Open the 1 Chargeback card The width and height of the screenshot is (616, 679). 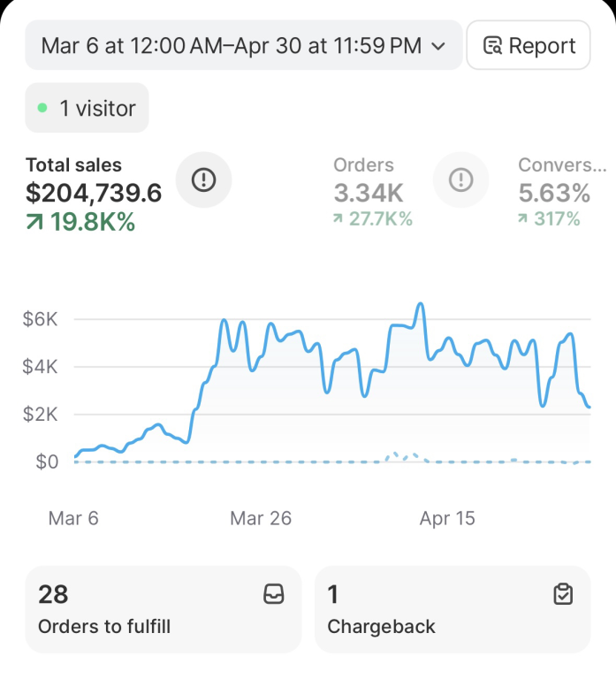(452, 609)
